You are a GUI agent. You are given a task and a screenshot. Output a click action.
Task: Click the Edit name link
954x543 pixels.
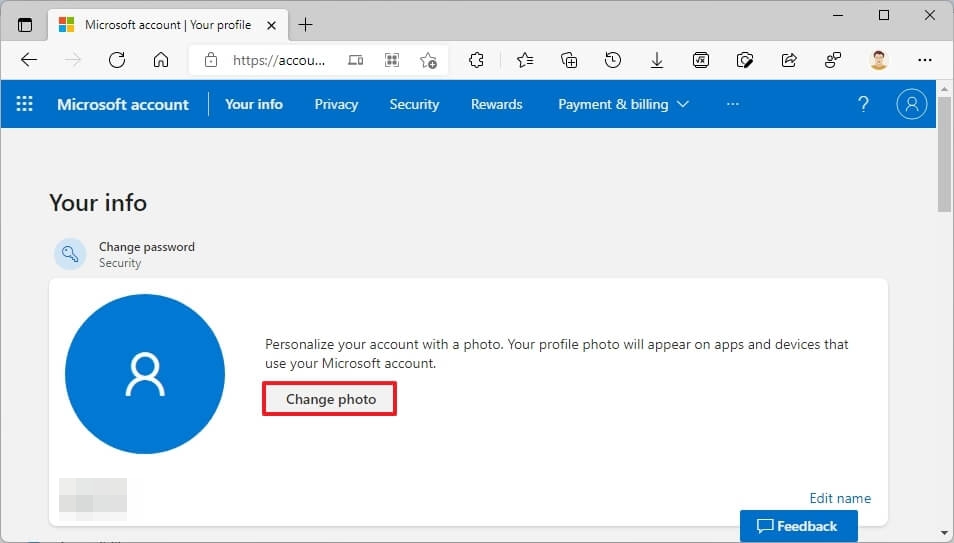(x=840, y=498)
